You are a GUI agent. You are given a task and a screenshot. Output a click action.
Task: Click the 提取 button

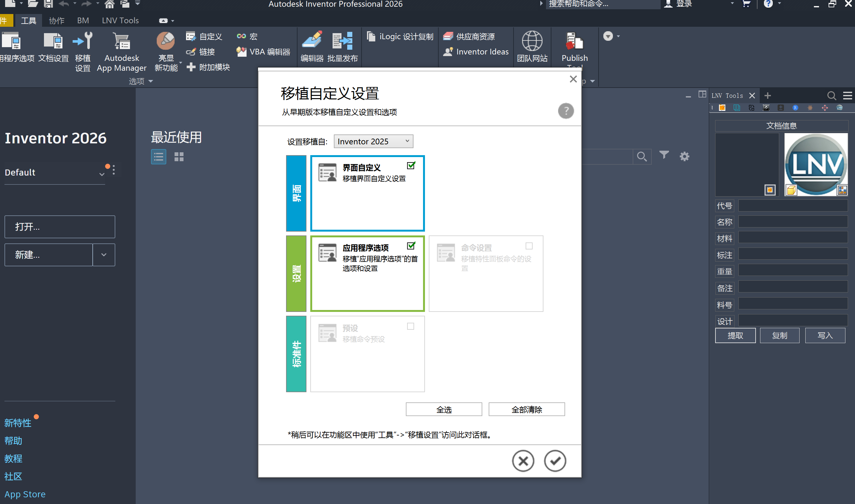click(735, 335)
